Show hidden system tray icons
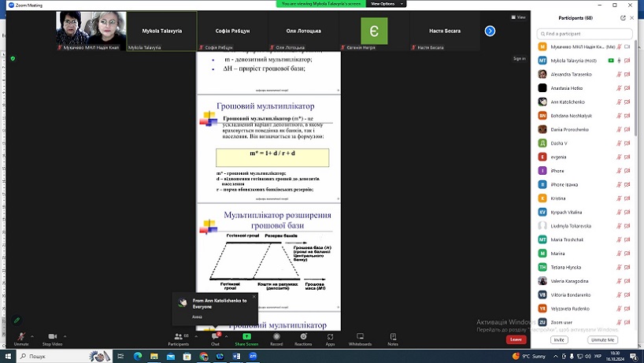644x363 pixels. [x=556, y=356]
